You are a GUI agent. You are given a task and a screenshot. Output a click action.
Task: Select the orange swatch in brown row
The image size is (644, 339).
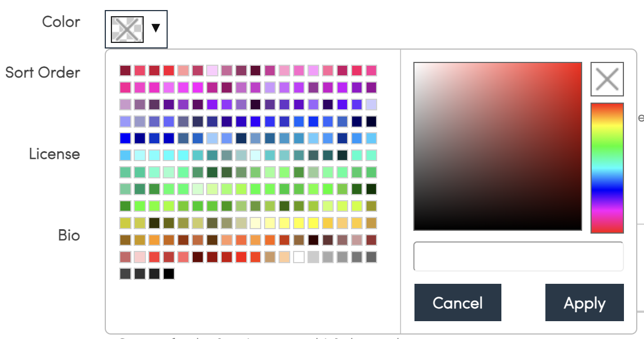154,240
